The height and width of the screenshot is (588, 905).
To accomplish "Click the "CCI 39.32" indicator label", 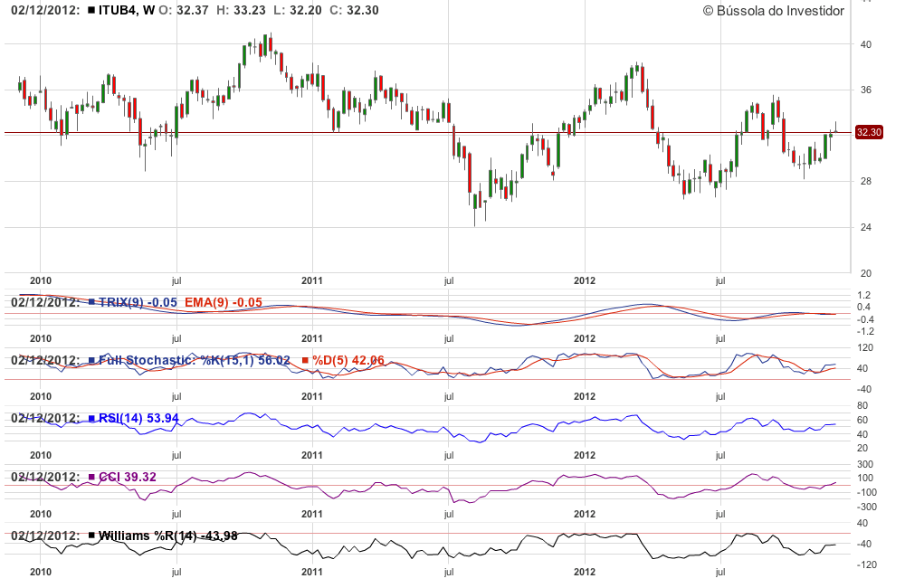I will click(x=128, y=477).
